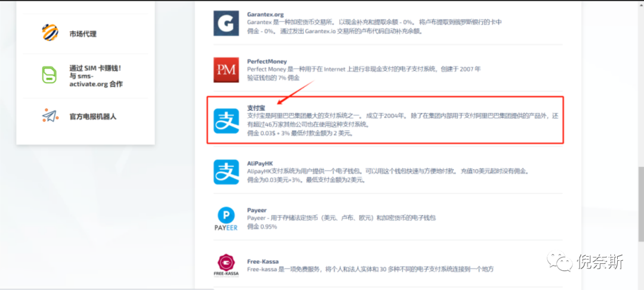The height and width of the screenshot is (290, 644).
Task: Select the Free-Kassa logo icon
Action: [x=226, y=265]
